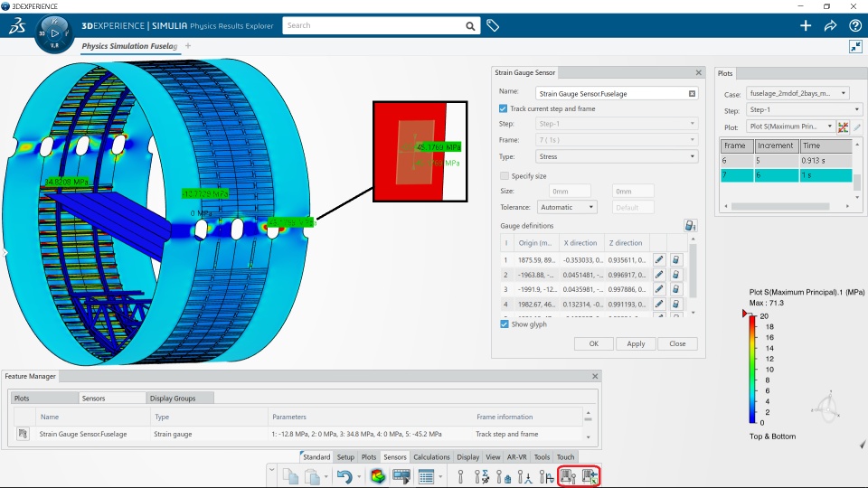
Task: Click the compass play button
Action: [54, 33]
